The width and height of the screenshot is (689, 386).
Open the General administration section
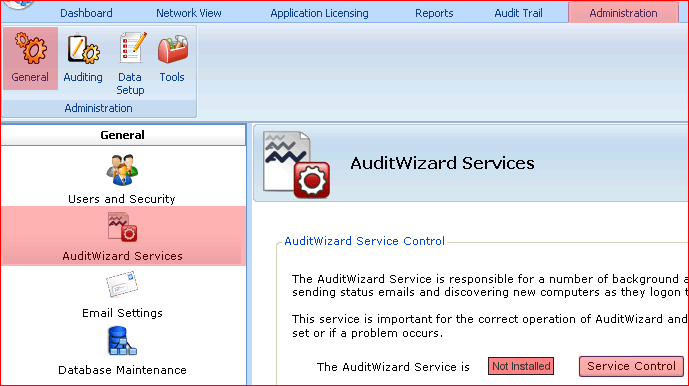click(30, 58)
